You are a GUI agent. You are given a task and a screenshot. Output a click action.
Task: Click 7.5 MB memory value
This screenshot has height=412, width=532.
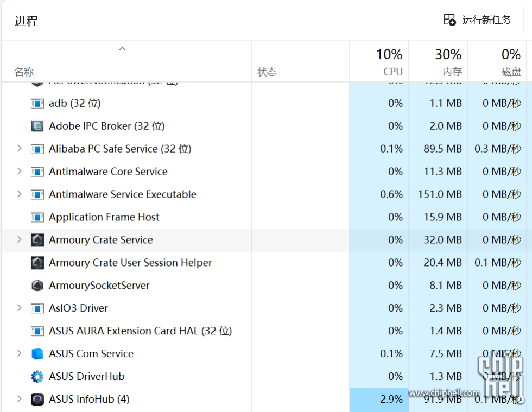click(x=446, y=353)
